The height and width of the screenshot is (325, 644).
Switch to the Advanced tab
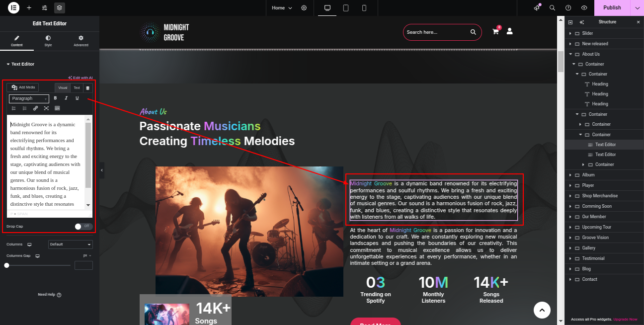[81, 41]
